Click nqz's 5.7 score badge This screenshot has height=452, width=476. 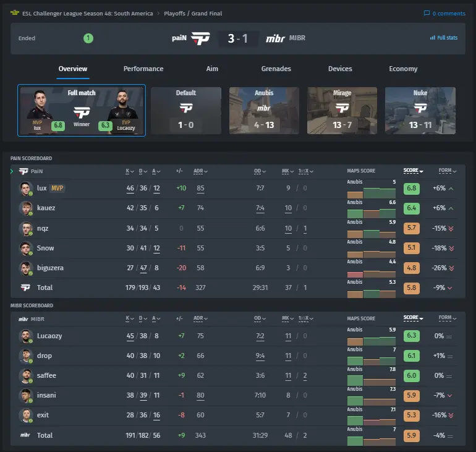[x=411, y=228]
